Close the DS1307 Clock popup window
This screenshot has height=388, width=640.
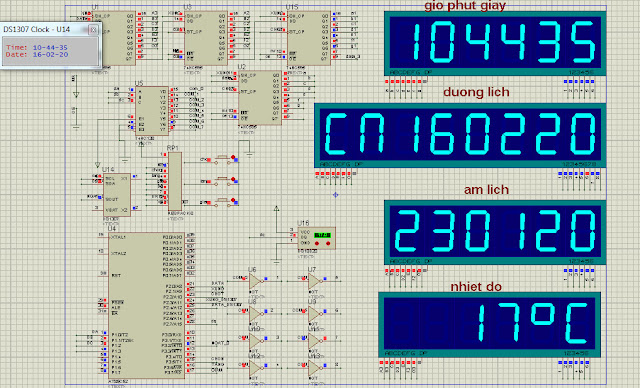(x=93, y=29)
